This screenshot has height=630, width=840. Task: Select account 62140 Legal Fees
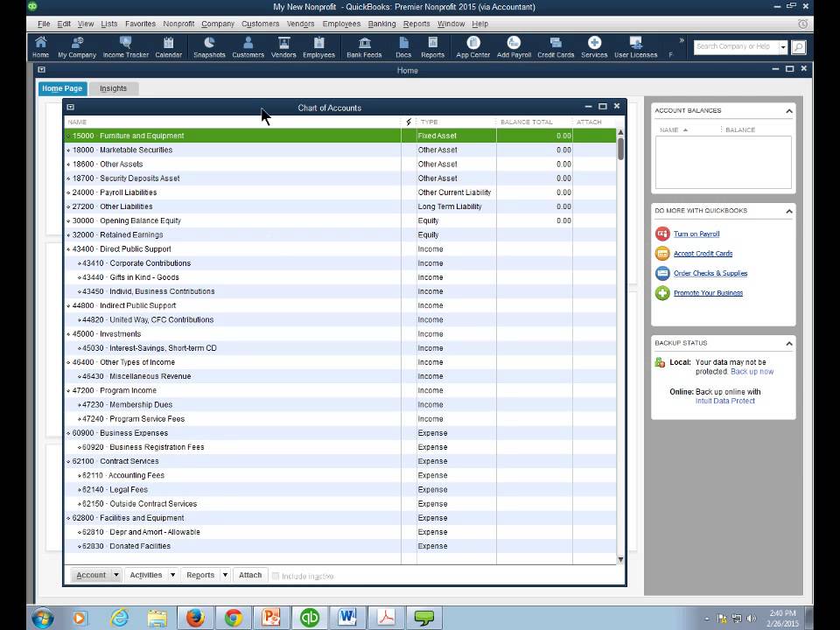point(340,490)
